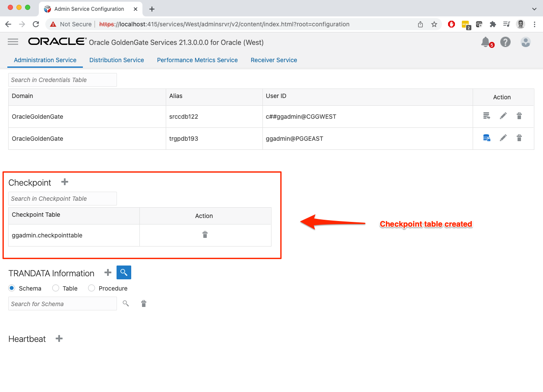Image resolution: width=543 pixels, height=392 pixels.
Task: Select the Procedure radio button
Action: (92, 288)
